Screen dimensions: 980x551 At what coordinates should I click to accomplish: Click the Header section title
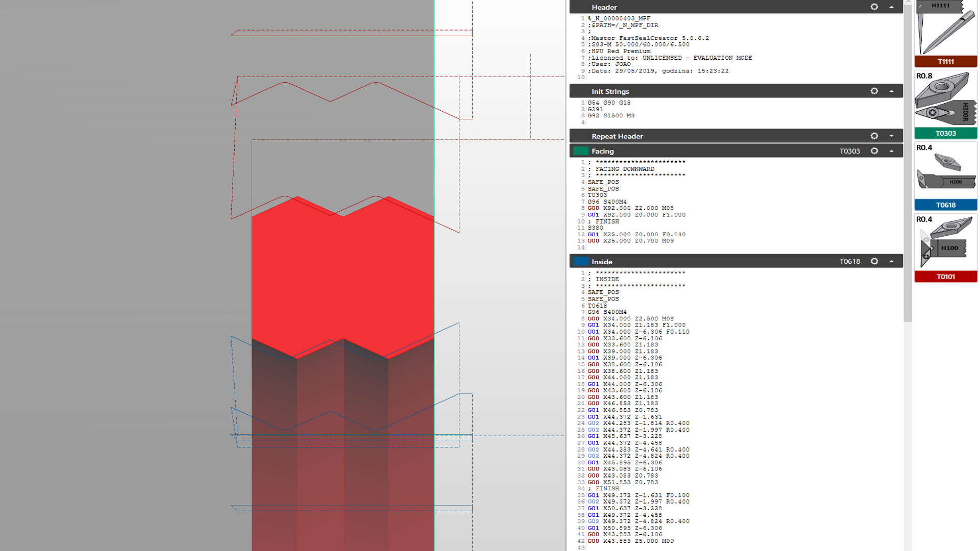[604, 7]
